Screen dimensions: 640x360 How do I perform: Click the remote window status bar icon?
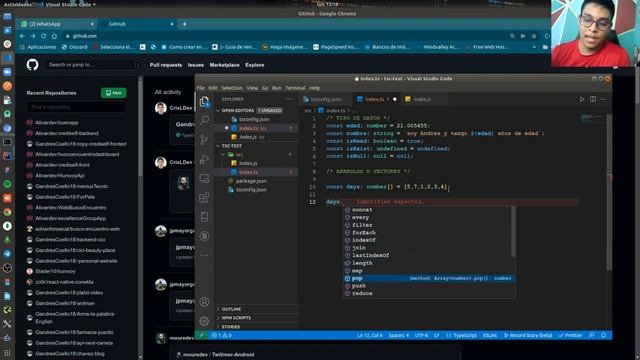tap(201, 335)
